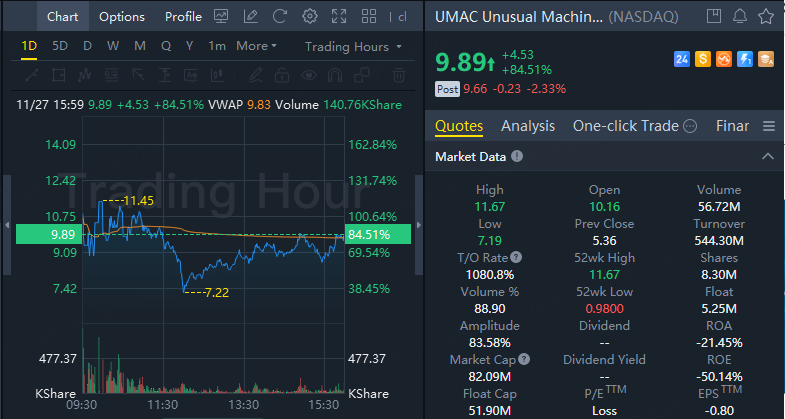
Task: Select the magnet snap drawing tool
Action: point(334,76)
